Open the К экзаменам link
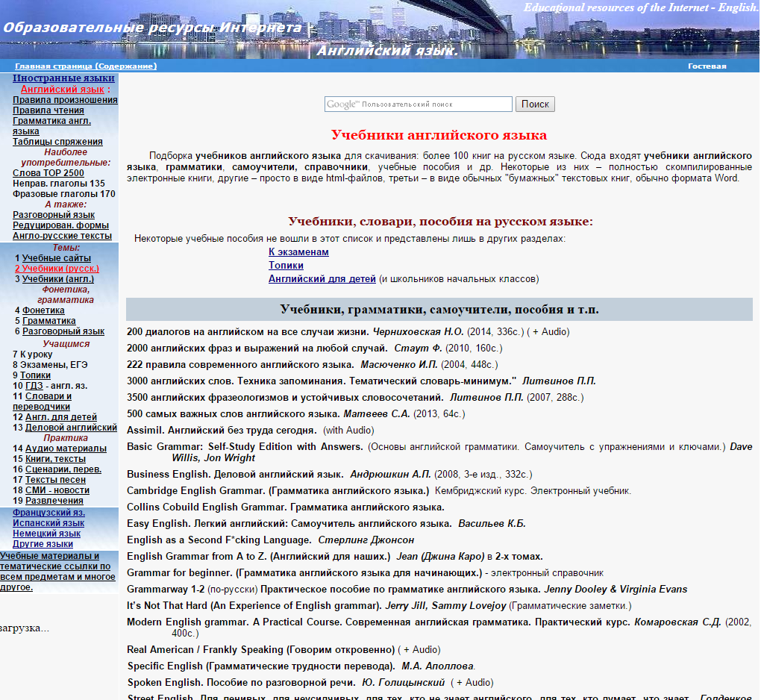The width and height of the screenshot is (761, 700). 298,251
